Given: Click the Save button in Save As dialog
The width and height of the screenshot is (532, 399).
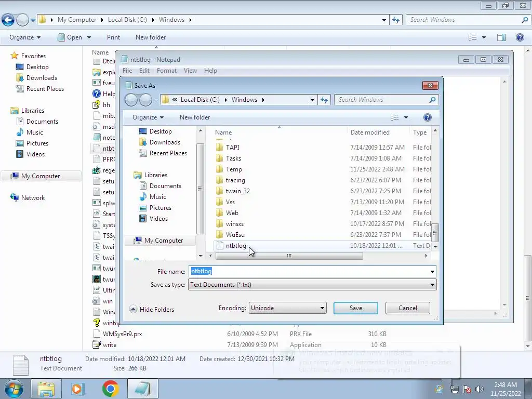Looking at the screenshot, I should [x=355, y=308].
